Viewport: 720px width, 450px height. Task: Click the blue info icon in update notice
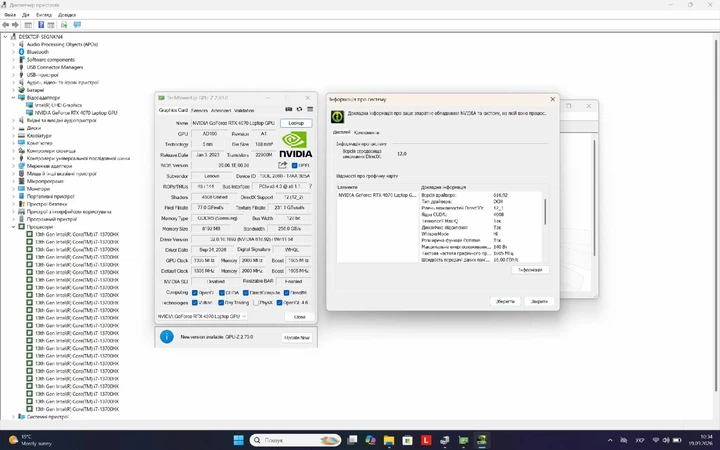point(166,337)
